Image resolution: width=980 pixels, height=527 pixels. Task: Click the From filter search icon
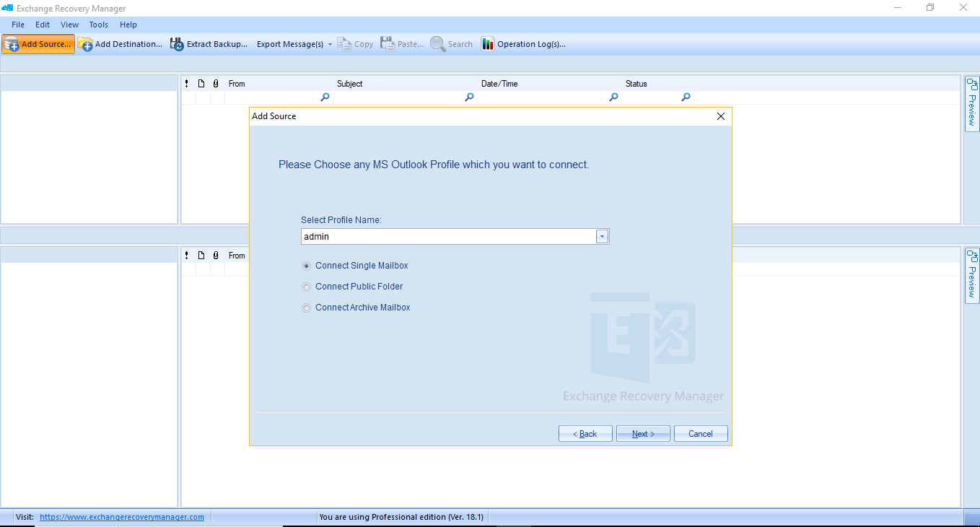pos(325,97)
